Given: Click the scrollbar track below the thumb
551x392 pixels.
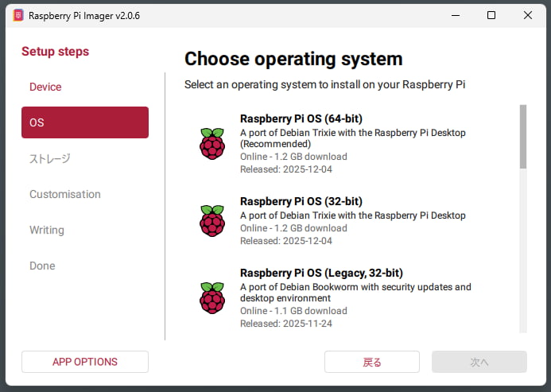Looking at the screenshot, I should click(x=522, y=254).
